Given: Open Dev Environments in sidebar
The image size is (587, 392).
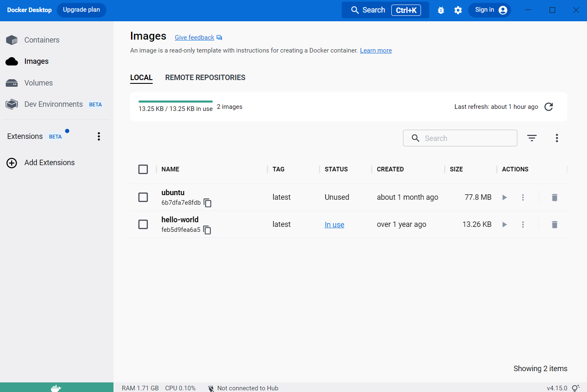Looking at the screenshot, I should [53, 104].
